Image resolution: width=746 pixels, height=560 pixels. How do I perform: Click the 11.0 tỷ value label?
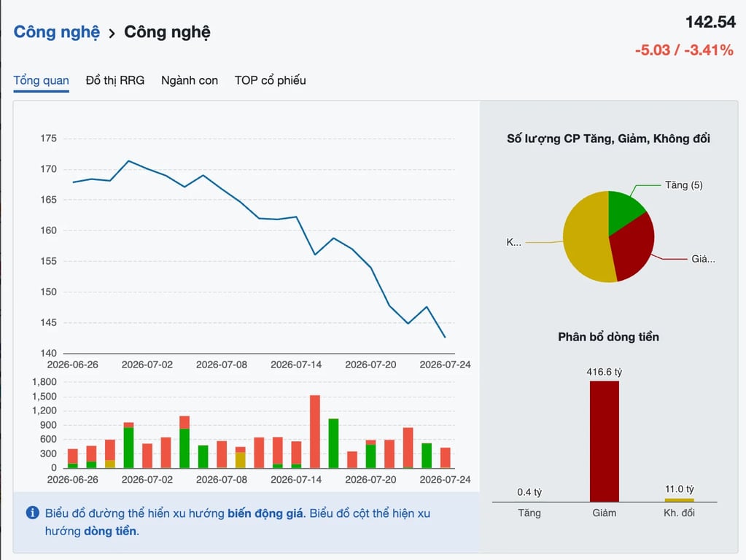(x=680, y=489)
